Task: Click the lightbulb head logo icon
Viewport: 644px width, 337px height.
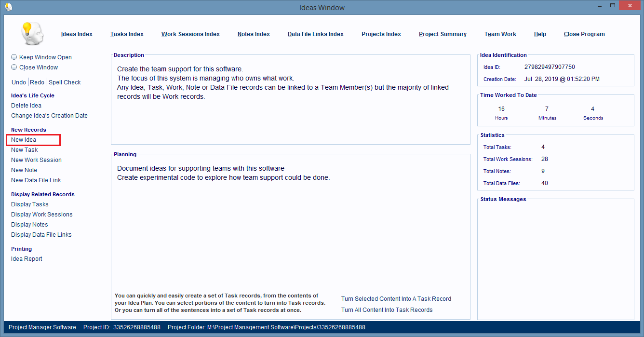Action: click(x=32, y=34)
